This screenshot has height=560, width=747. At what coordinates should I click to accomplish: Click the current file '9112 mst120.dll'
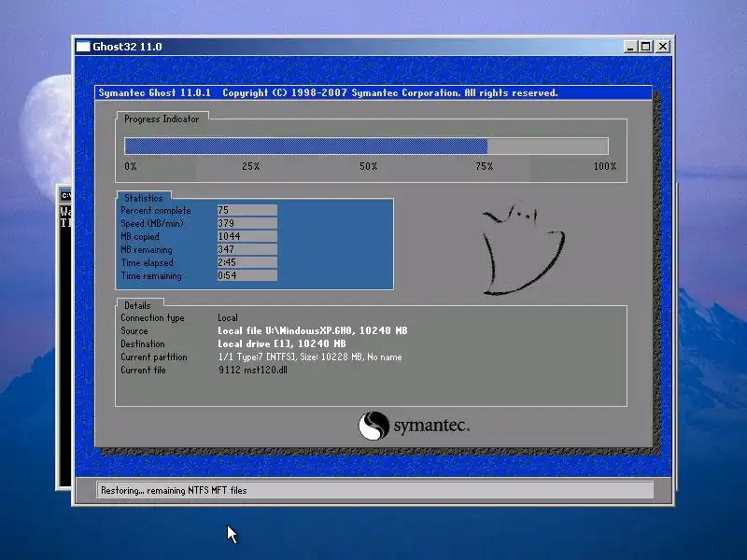tap(252, 370)
